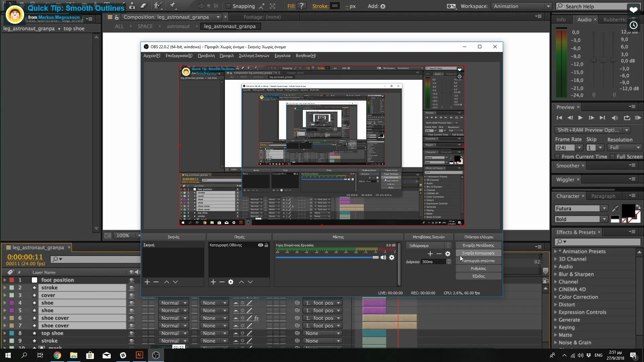The height and width of the screenshot is (362, 644).
Task: Open OBS from the Windows taskbar
Action: coord(156,355)
